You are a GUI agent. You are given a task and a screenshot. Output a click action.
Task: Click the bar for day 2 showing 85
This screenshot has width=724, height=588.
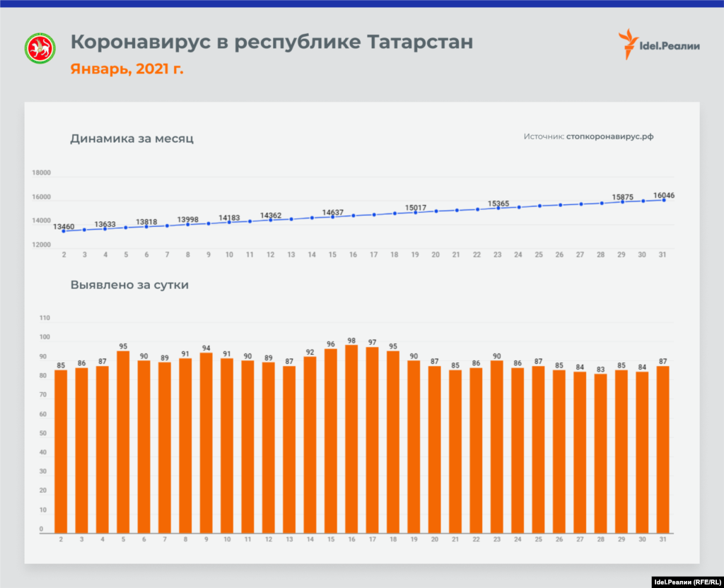pyautogui.click(x=61, y=451)
